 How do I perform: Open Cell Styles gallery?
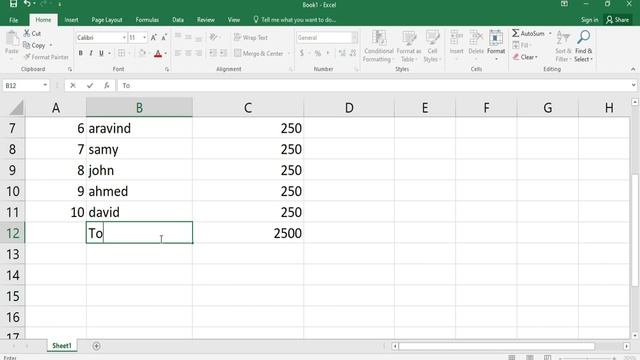pyautogui.click(x=432, y=47)
